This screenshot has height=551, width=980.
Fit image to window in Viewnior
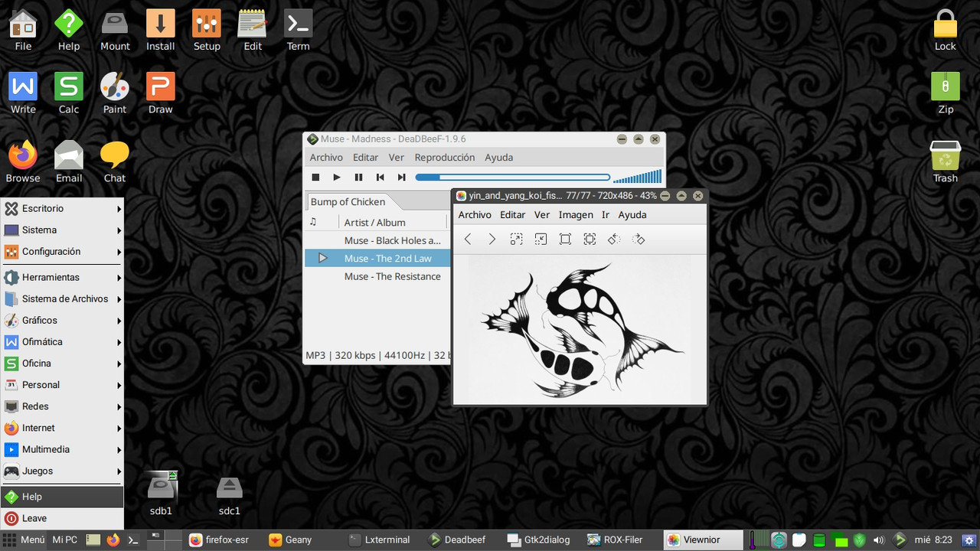[x=590, y=240]
